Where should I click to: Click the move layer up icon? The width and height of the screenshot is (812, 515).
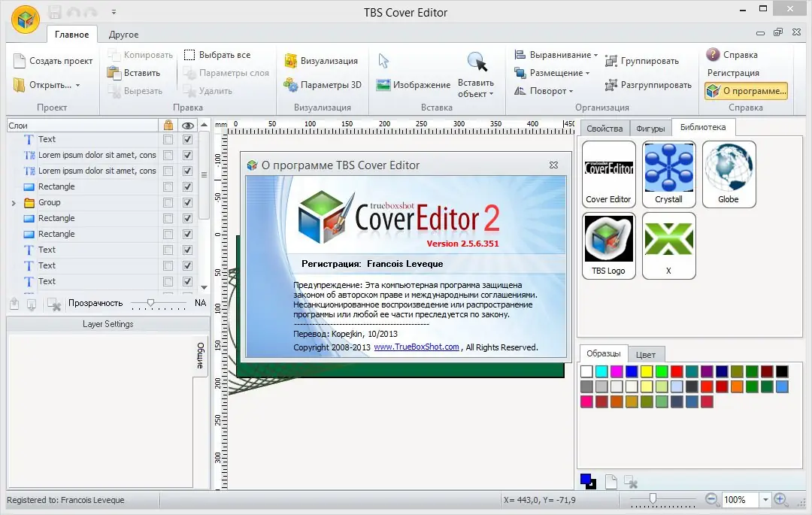14,304
